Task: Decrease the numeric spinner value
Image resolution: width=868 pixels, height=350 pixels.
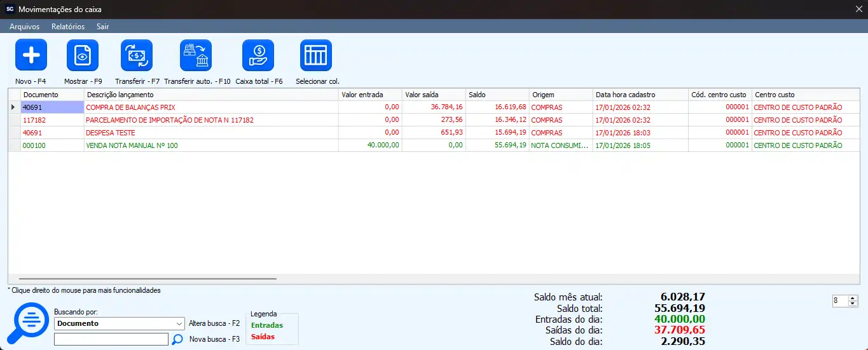Action: (x=853, y=304)
